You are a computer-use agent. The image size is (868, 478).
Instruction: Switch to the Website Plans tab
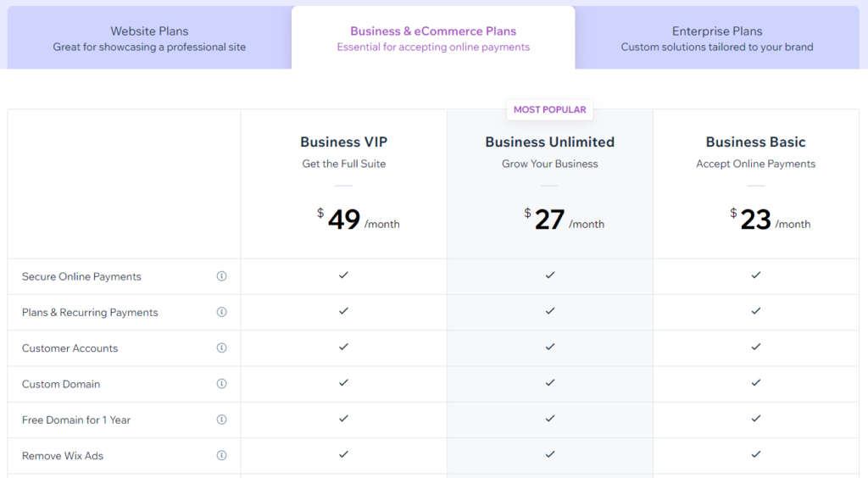pyautogui.click(x=149, y=37)
